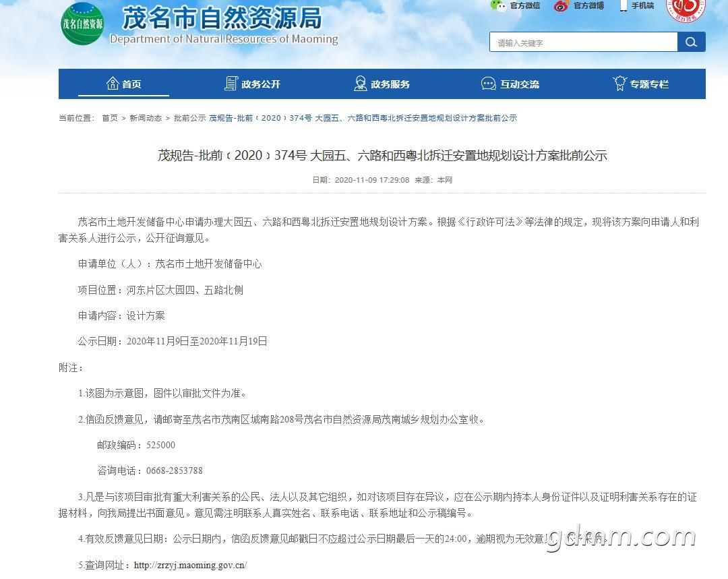Click the phone number 0668-2853788
Image resolution: width=728 pixels, height=579 pixels.
pos(175,470)
